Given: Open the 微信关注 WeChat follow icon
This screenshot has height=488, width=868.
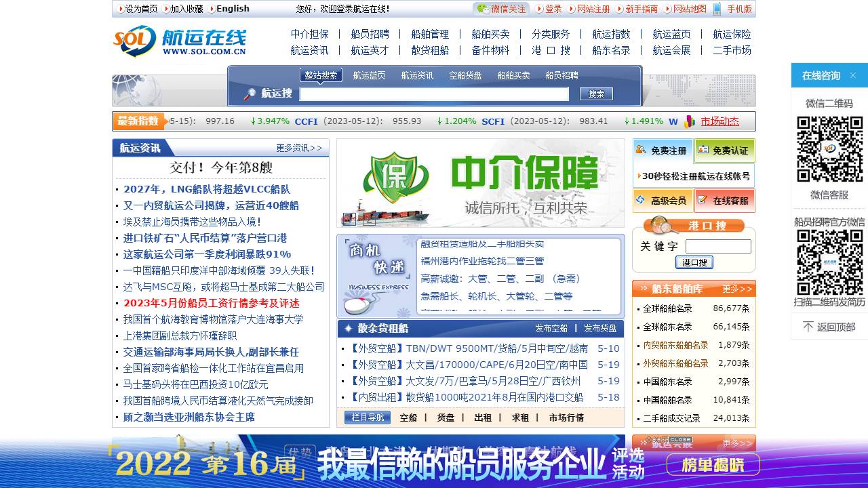Looking at the screenshot, I should tap(483, 9).
